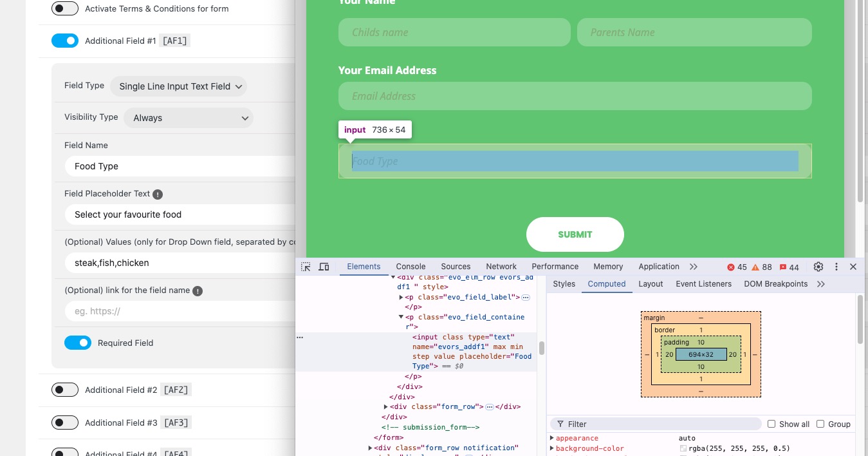Image resolution: width=868 pixels, height=456 pixels.
Task: Select the input evors_addf1 DOM node
Action: (x=472, y=352)
